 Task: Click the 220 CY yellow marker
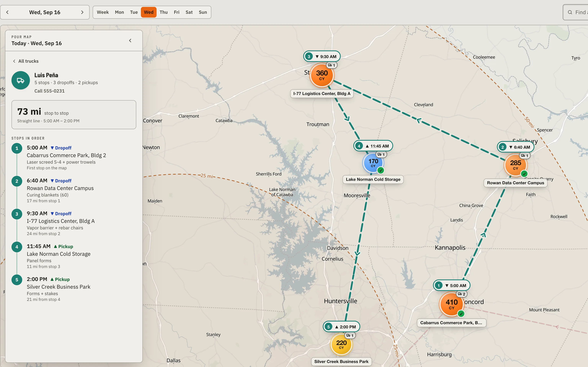click(341, 344)
